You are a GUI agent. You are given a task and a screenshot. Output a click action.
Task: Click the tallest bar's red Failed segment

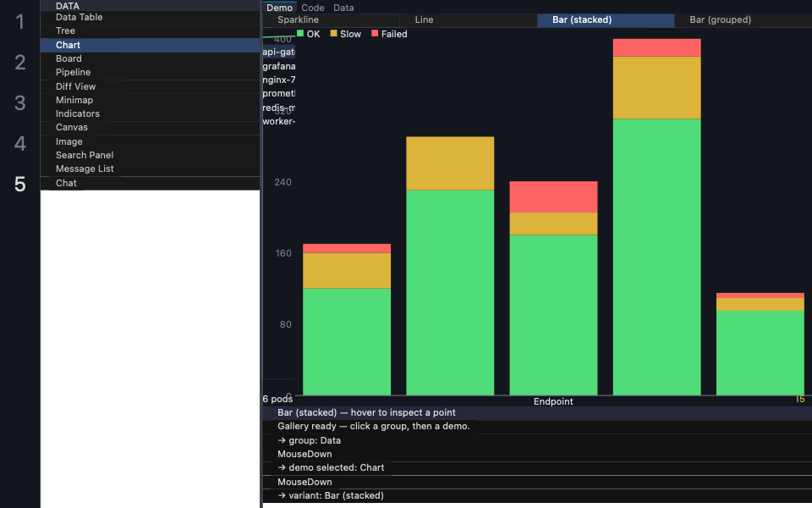click(656, 47)
